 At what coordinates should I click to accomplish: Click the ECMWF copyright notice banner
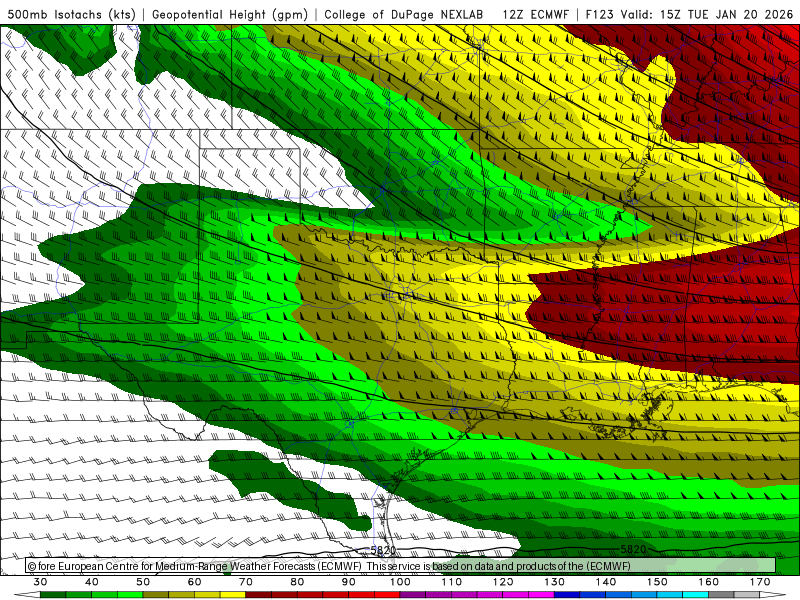(x=401, y=565)
